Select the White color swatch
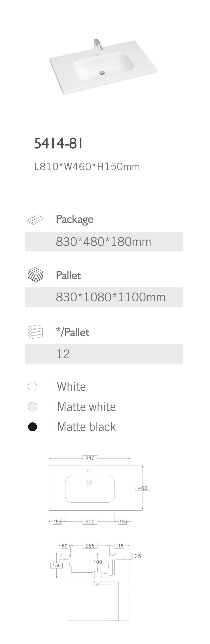The height and width of the screenshot is (644, 210). coord(33,387)
